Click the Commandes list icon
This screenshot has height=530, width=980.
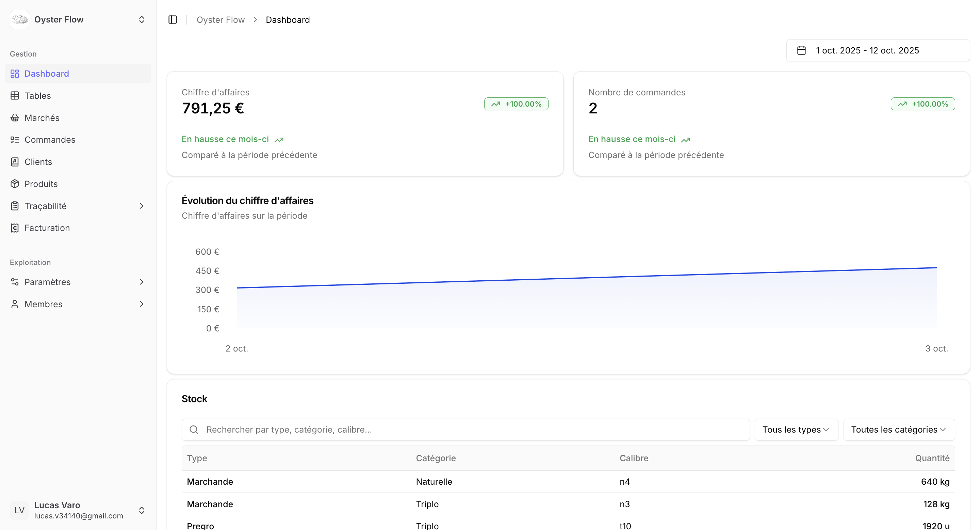coord(15,140)
